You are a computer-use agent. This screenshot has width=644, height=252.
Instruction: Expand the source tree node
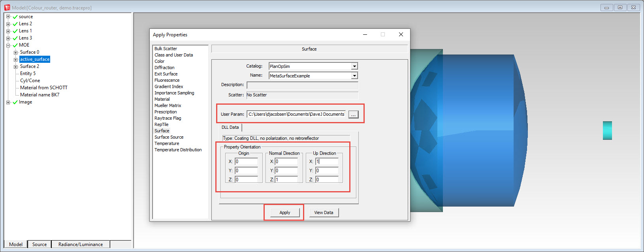click(x=8, y=17)
